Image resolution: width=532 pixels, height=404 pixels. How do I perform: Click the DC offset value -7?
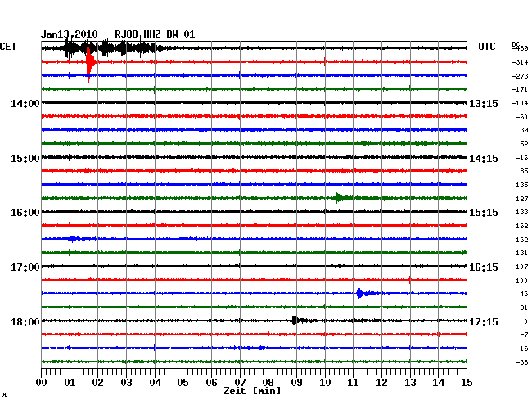[x=524, y=334]
